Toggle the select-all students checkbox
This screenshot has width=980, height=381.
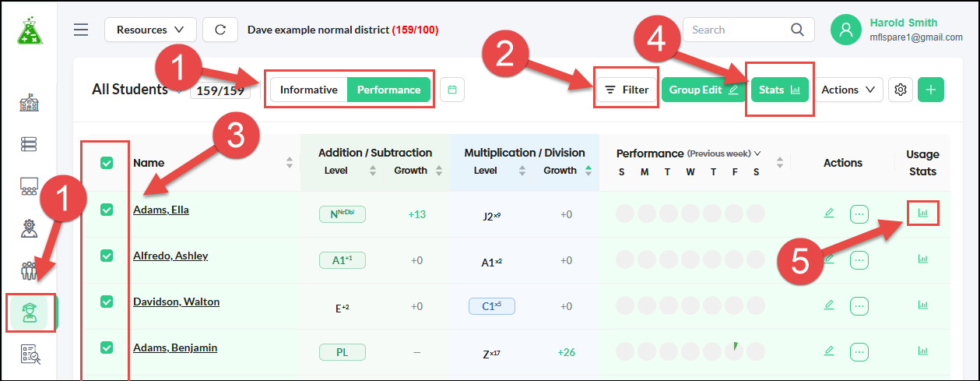point(107,163)
